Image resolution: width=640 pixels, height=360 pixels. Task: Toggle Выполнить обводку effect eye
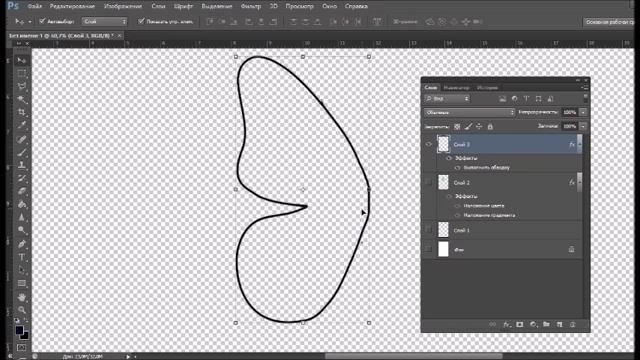point(458,168)
